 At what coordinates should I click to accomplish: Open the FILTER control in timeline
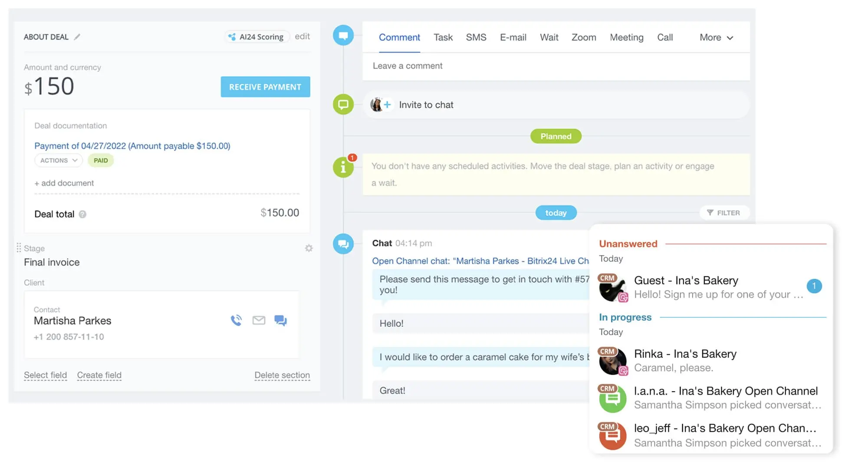(x=723, y=213)
